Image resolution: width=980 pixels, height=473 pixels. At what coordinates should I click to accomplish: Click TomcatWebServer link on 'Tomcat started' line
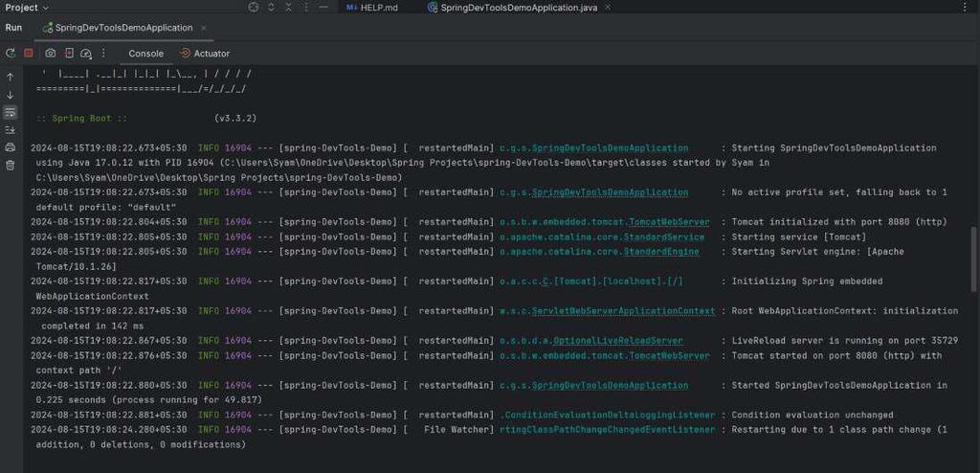669,356
